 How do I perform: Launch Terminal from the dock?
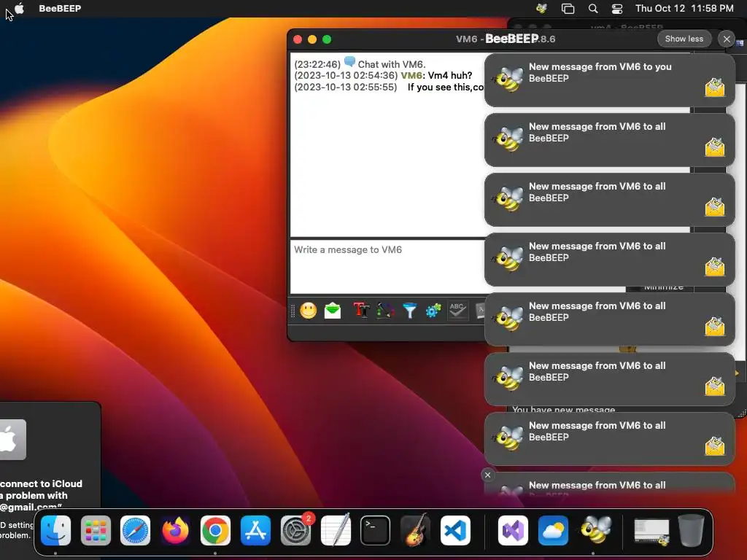376,531
